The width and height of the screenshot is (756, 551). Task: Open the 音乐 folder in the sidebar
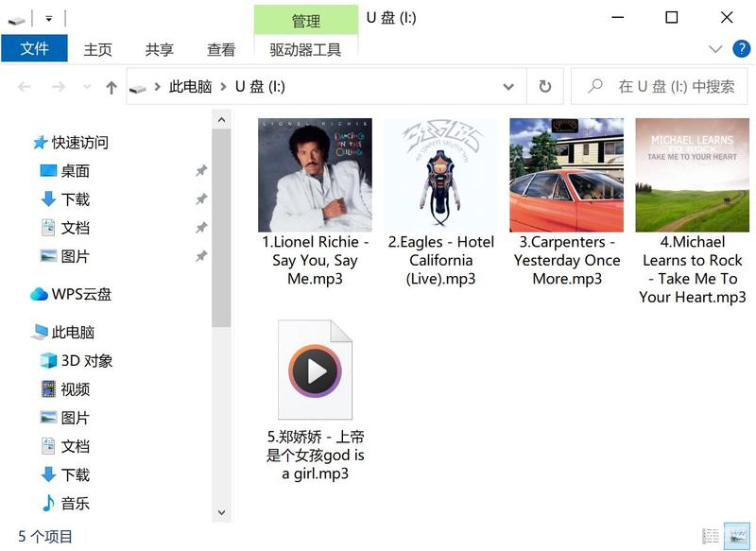click(65, 504)
